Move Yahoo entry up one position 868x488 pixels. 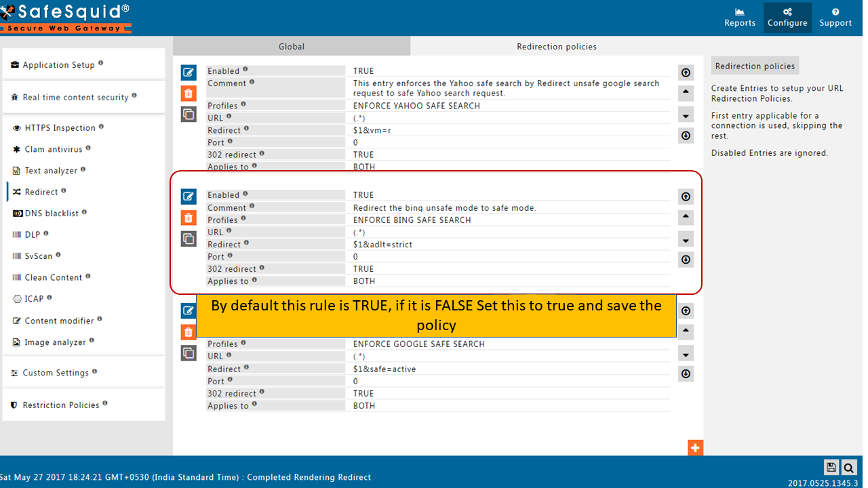pos(686,93)
